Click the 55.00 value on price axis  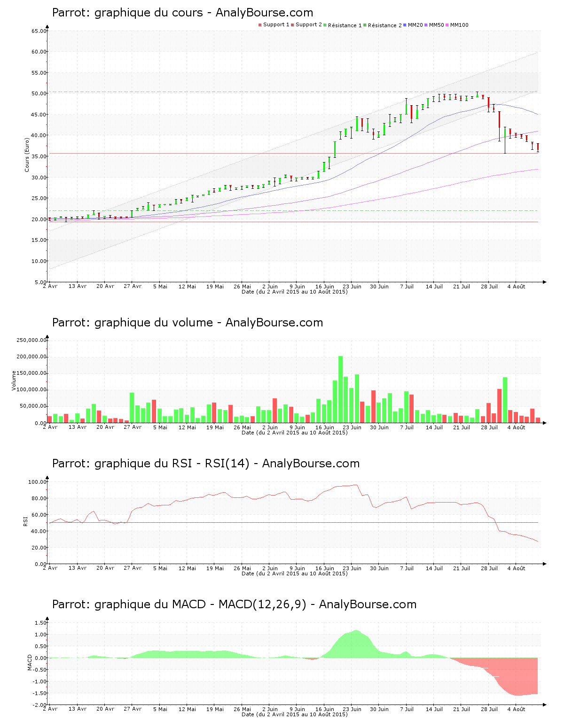click(39, 73)
